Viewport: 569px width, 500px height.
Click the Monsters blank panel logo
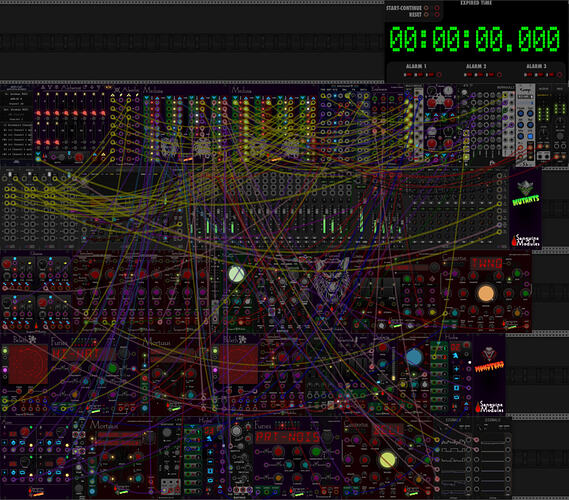click(x=489, y=360)
